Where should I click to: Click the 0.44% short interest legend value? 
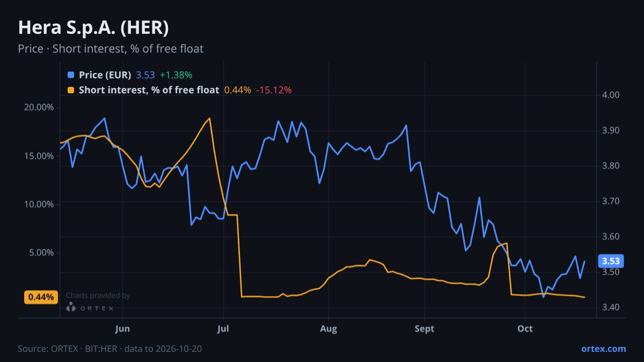(x=237, y=90)
